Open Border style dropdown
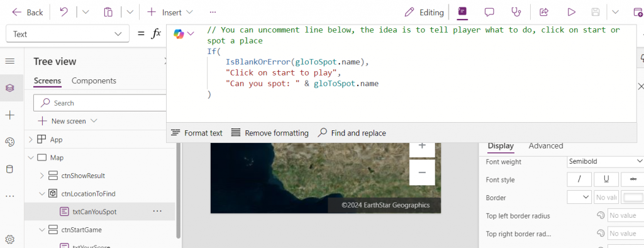The width and height of the screenshot is (644, 248). coord(579,198)
